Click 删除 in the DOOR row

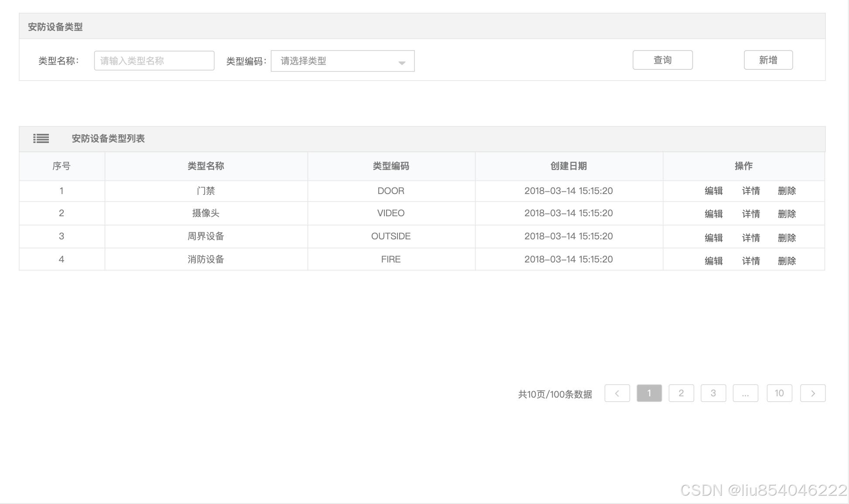787,191
